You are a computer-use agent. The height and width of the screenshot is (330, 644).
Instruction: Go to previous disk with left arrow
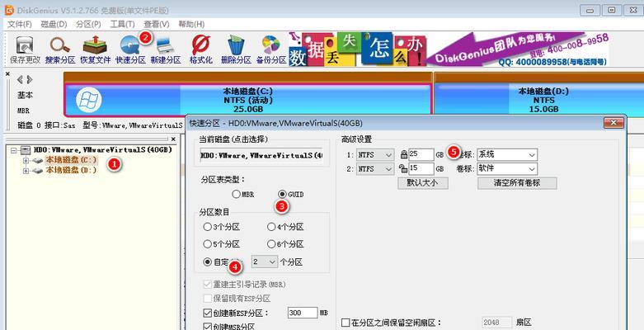pyautogui.click(x=20, y=79)
